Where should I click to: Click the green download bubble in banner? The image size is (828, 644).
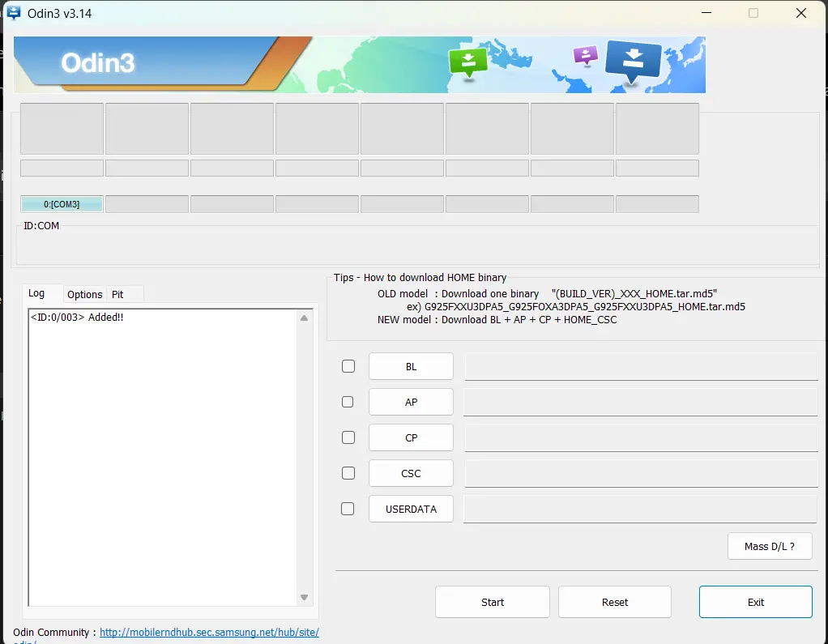[467, 63]
